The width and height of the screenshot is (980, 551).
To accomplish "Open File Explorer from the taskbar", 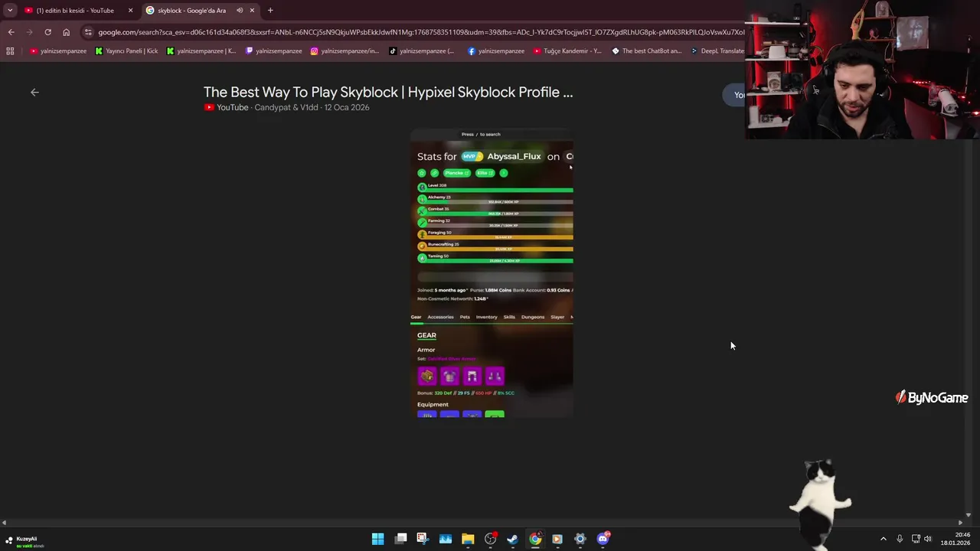I will coord(468,539).
